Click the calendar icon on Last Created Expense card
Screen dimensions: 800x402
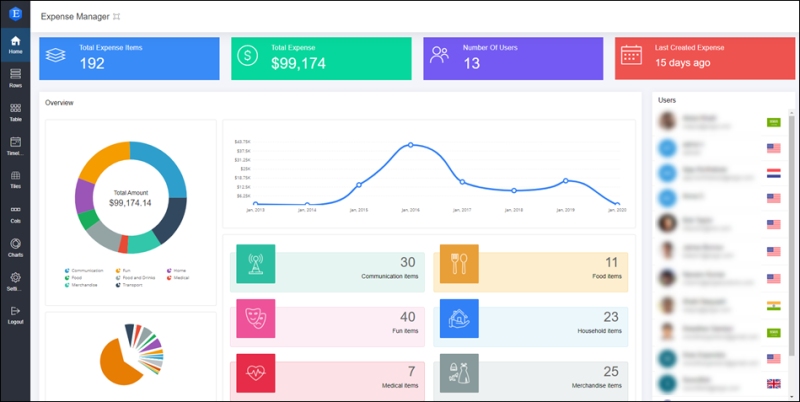tap(631, 55)
